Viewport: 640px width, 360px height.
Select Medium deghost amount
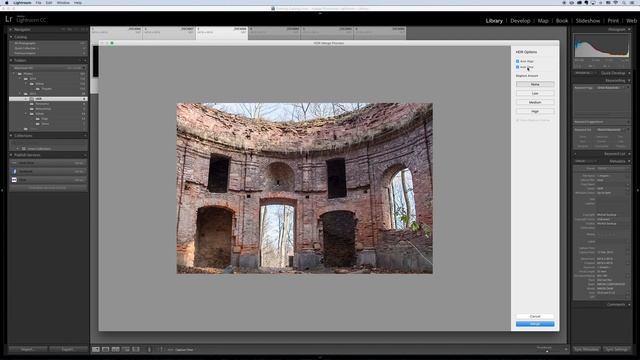pyautogui.click(x=535, y=102)
